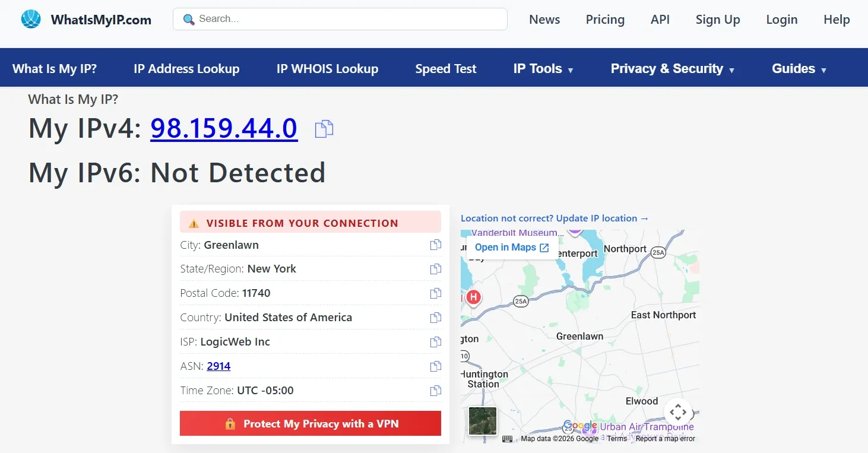Copy the City value Greenlawn

436,245
